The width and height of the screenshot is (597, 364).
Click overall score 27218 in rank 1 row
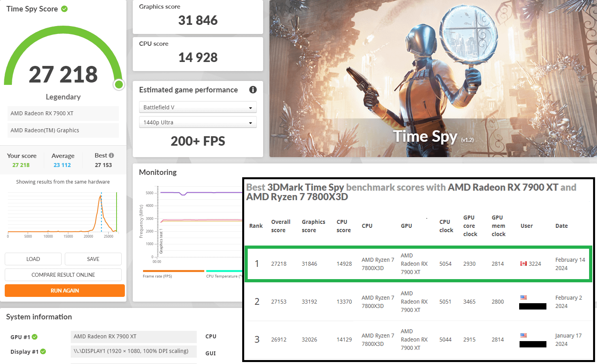coord(279,264)
